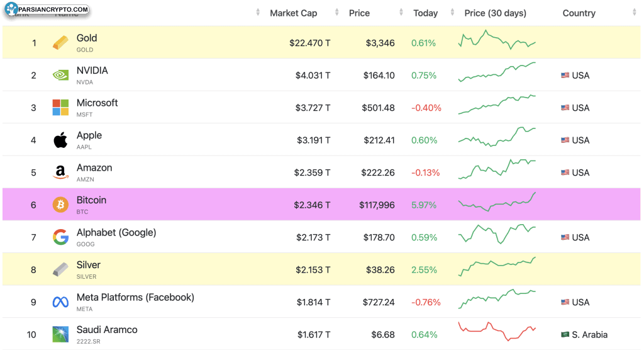Viewport: 644px width, 350px height.
Task: Click the NVIDIA logo icon
Action: coord(60,76)
